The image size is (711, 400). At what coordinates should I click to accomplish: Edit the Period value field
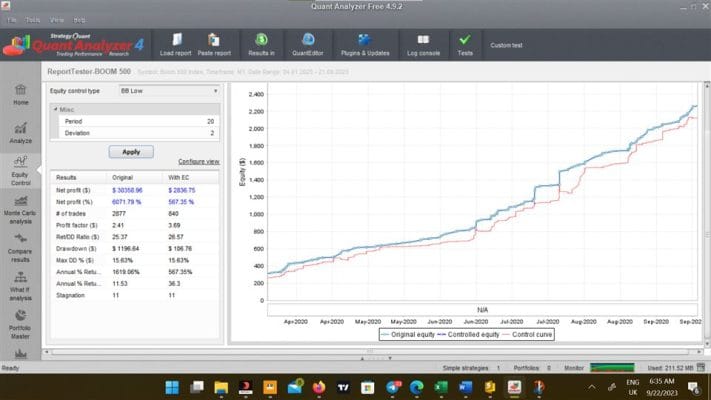coord(136,121)
